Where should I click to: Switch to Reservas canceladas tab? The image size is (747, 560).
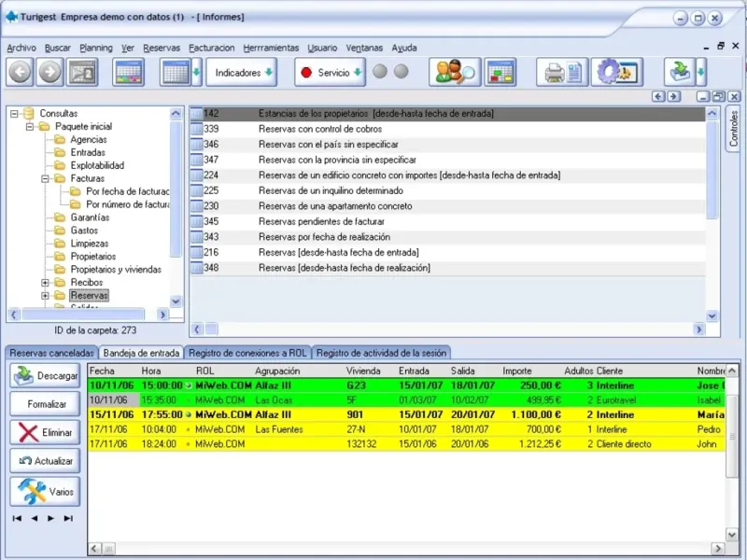(52, 353)
